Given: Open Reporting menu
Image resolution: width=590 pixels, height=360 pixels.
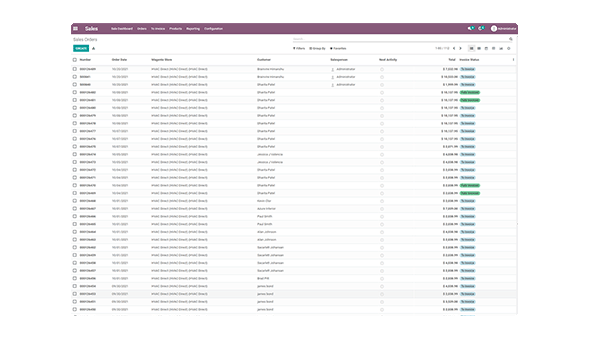Looking at the screenshot, I should pyautogui.click(x=193, y=29).
